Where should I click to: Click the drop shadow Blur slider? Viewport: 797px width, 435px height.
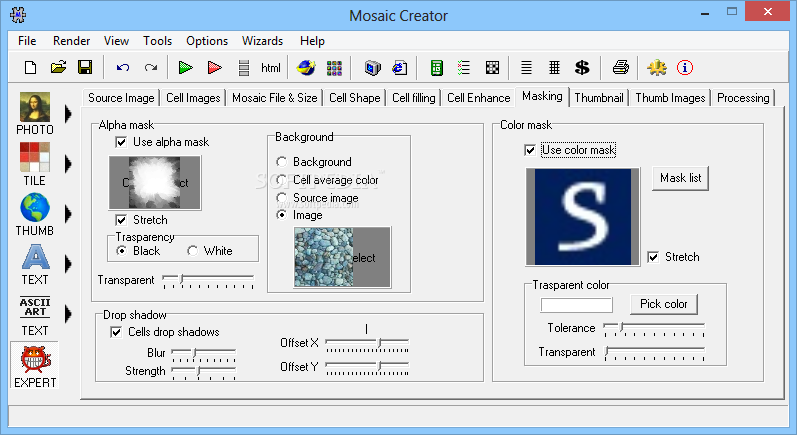click(203, 354)
